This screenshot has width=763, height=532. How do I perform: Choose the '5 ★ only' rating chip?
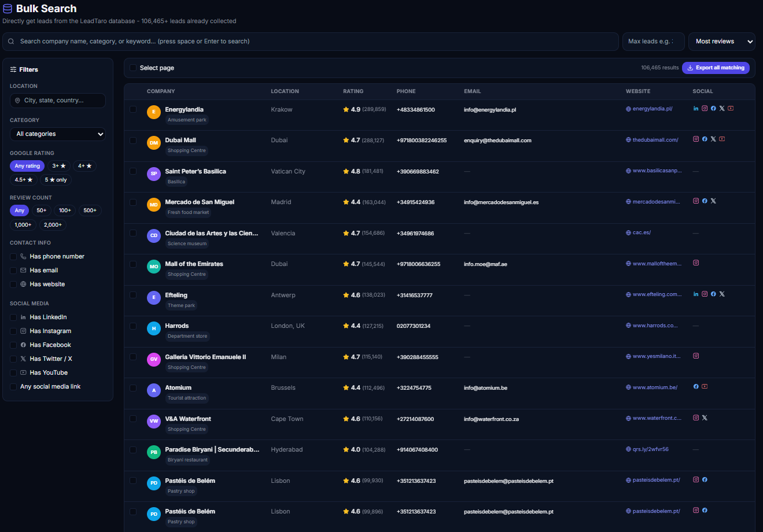point(56,180)
